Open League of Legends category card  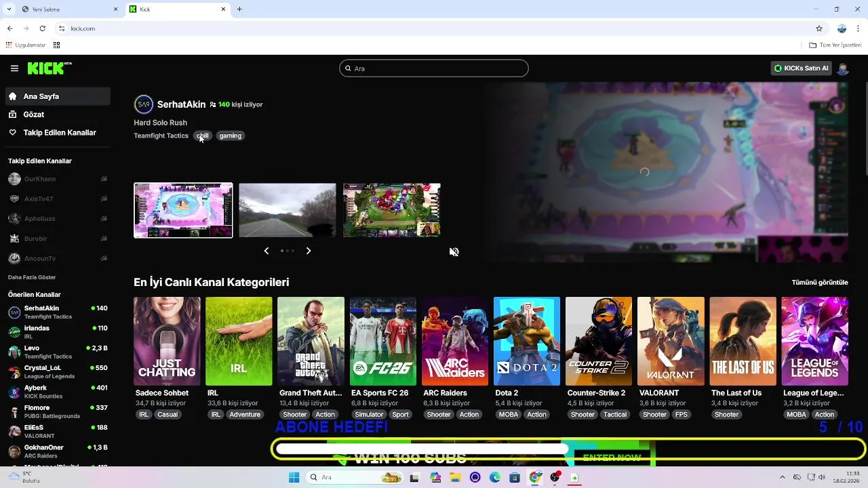pos(814,341)
